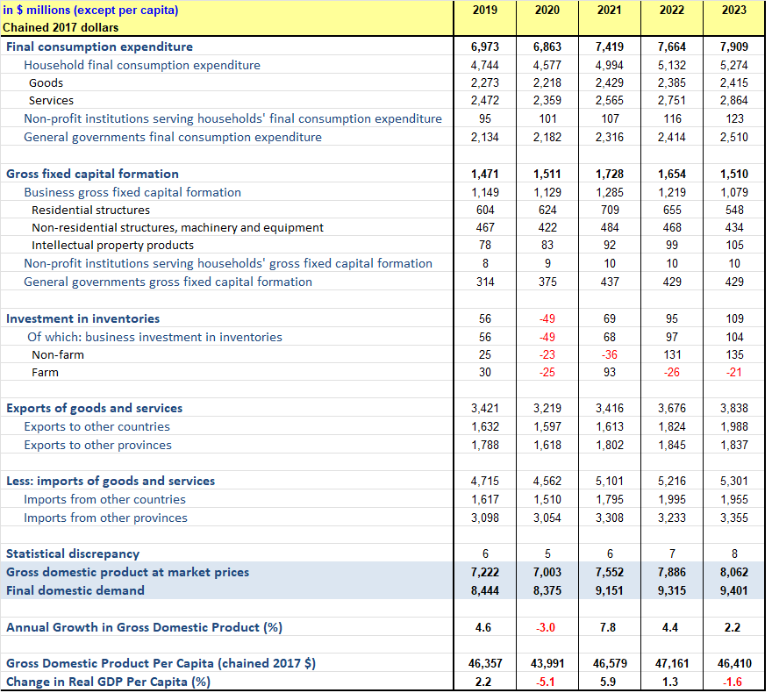This screenshot has height=700, width=772.
Task: Select the 2019 GDP value 7,222
Action: point(485,572)
